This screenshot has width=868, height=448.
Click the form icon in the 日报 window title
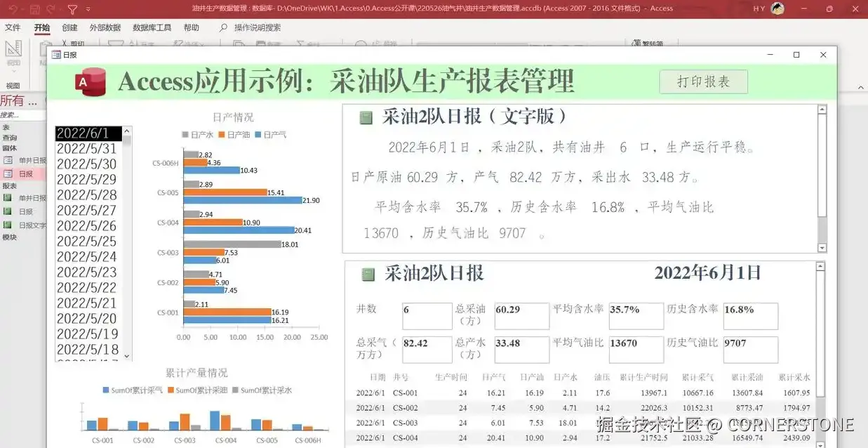click(55, 55)
